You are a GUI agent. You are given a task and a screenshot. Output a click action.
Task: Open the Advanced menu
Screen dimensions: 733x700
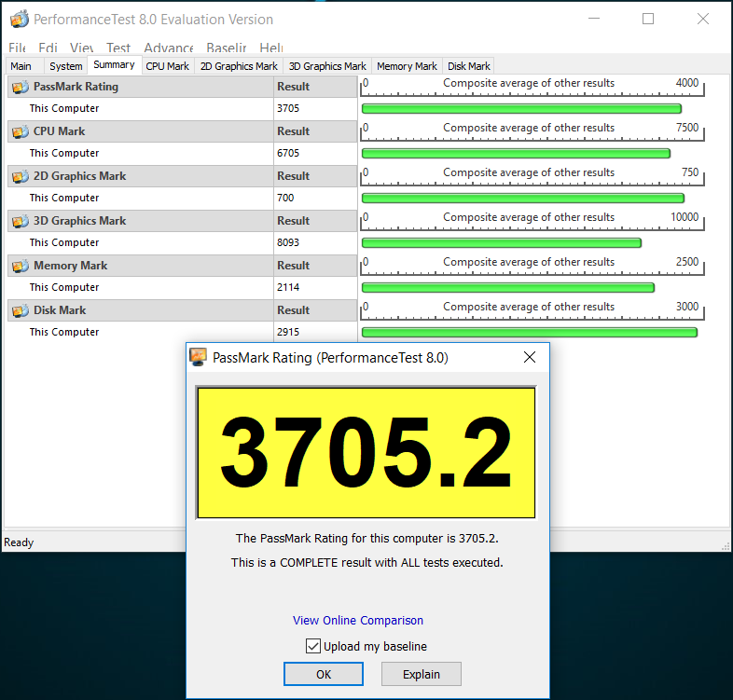click(169, 48)
